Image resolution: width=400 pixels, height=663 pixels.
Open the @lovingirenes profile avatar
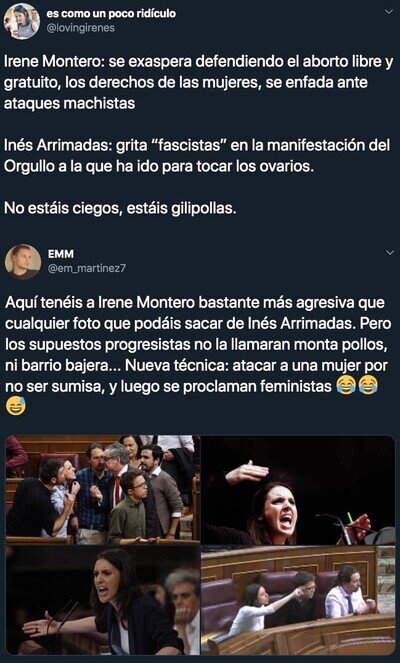(22, 21)
